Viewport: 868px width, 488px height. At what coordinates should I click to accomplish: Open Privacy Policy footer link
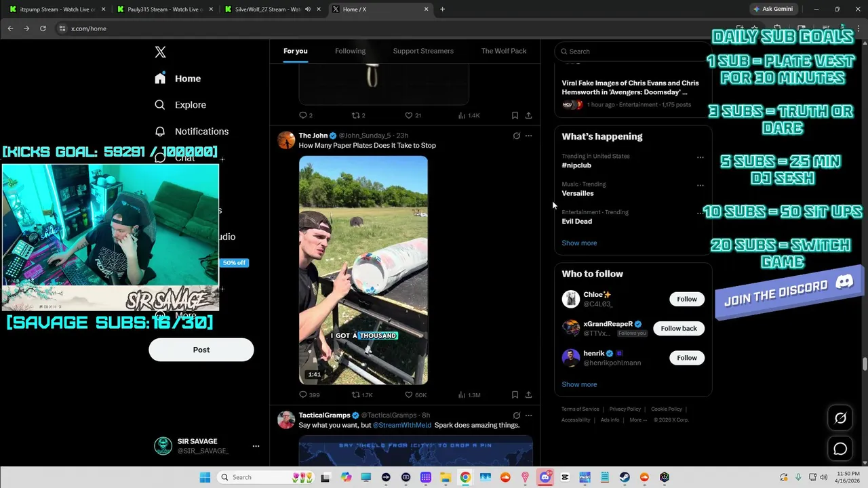pos(625,409)
